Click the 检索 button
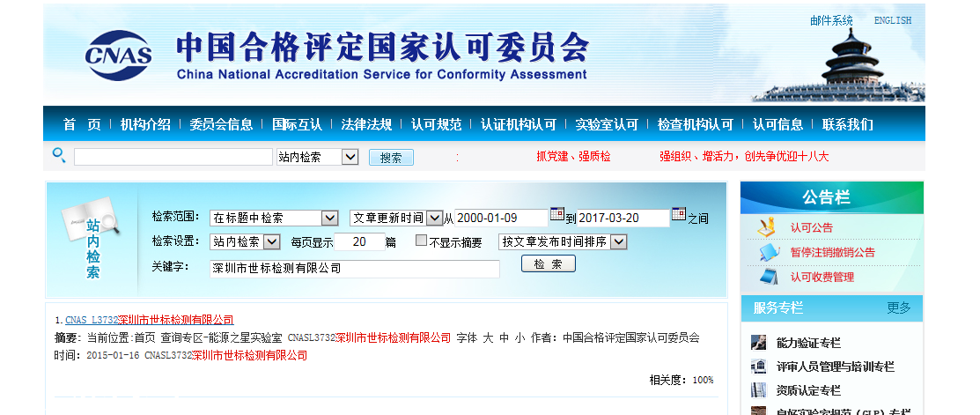980x415 pixels. click(x=549, y=263)
